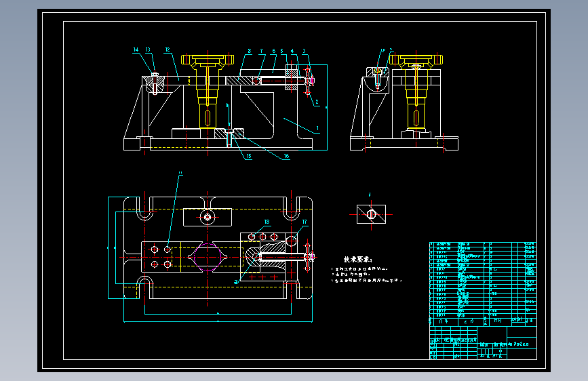588x381 pixels.
Task: Click part balloon number 3
Action: pos(304,51)
